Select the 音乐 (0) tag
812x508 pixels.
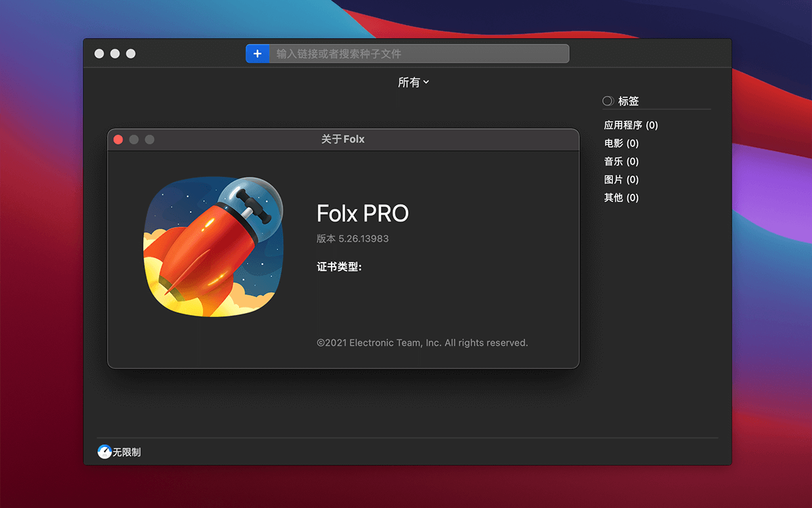pyautogui.click(x=621, y=161)
